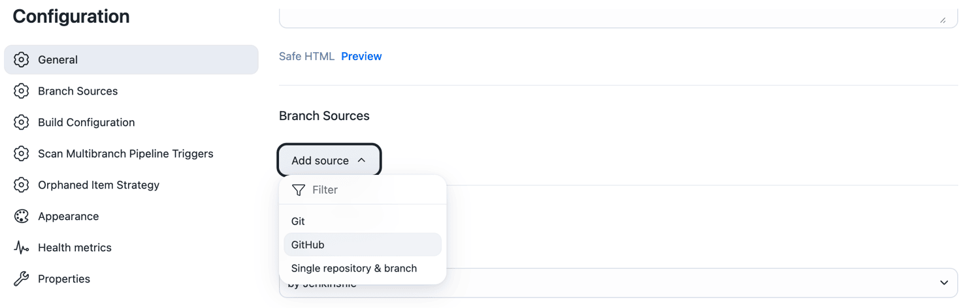The width and height of the screenshot is (980, 308).
Task: Click the Properties wrench icon
Action: [22, 279]
